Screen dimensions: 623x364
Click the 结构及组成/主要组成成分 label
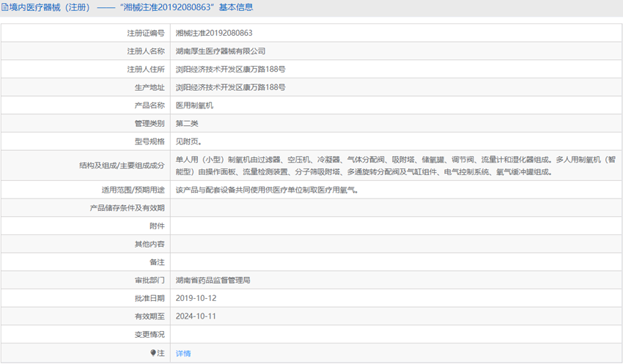(x=122, y=166)
